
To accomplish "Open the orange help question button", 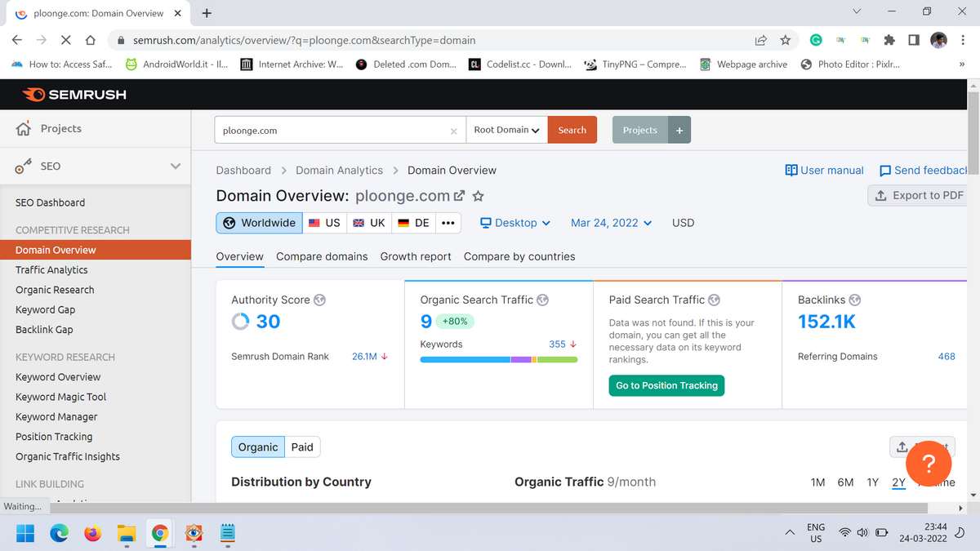I will (929, 463).
